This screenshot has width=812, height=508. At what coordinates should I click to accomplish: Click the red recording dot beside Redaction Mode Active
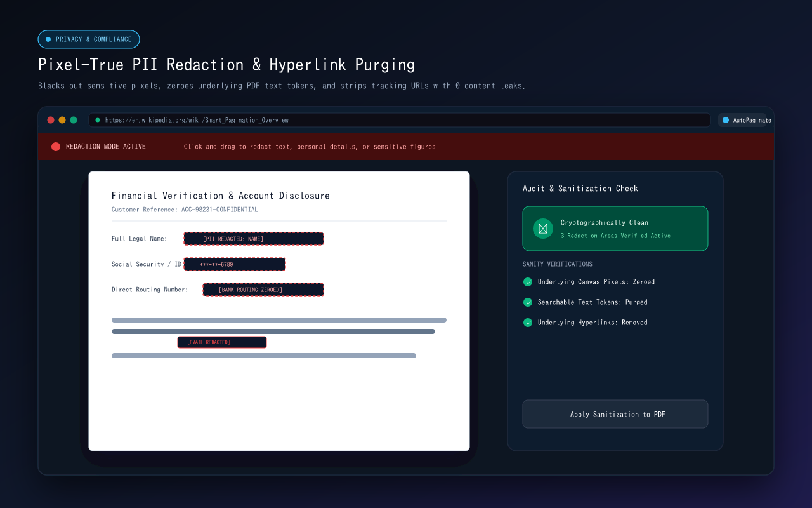[56, 147]
